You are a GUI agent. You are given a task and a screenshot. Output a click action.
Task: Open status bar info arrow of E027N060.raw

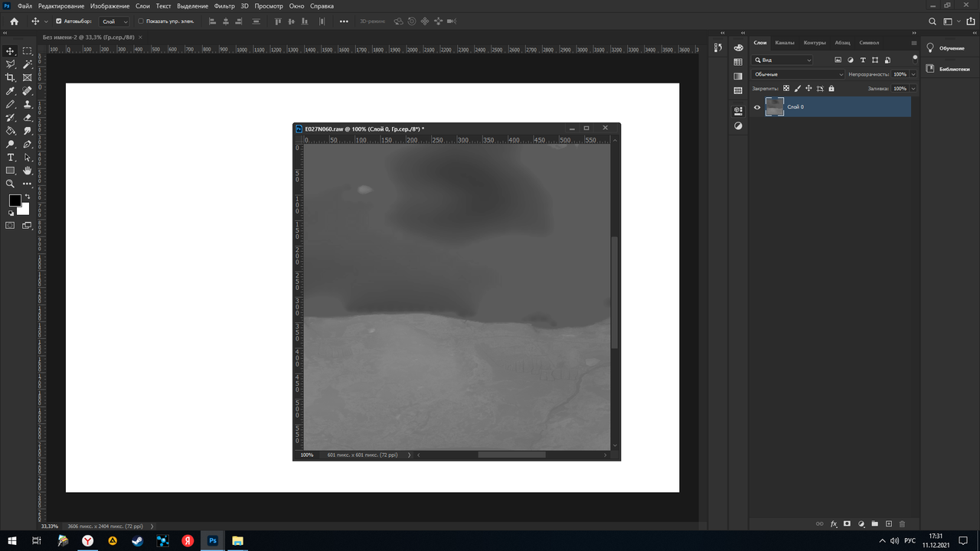point(409,455)
